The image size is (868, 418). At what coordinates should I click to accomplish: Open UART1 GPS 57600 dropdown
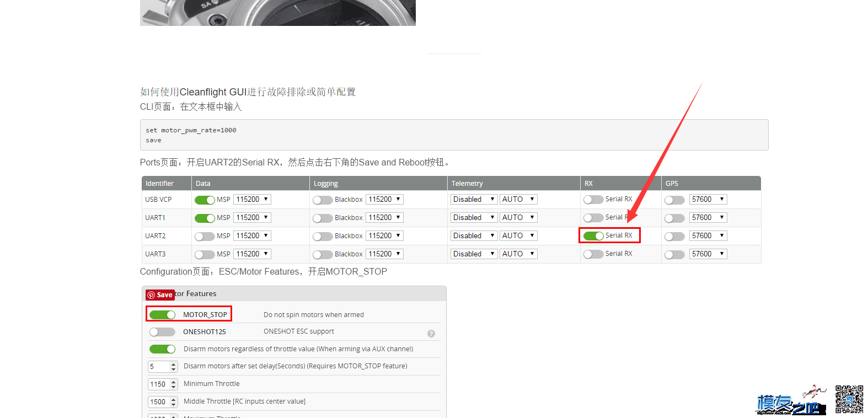tap(708, 217)
